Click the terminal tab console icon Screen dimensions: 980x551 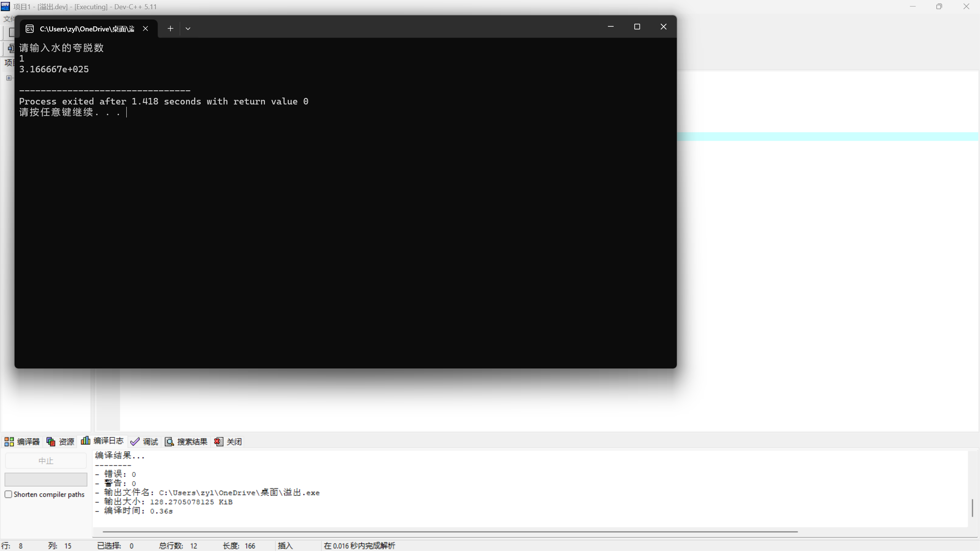pyautogui.click(x=30, y=29)
